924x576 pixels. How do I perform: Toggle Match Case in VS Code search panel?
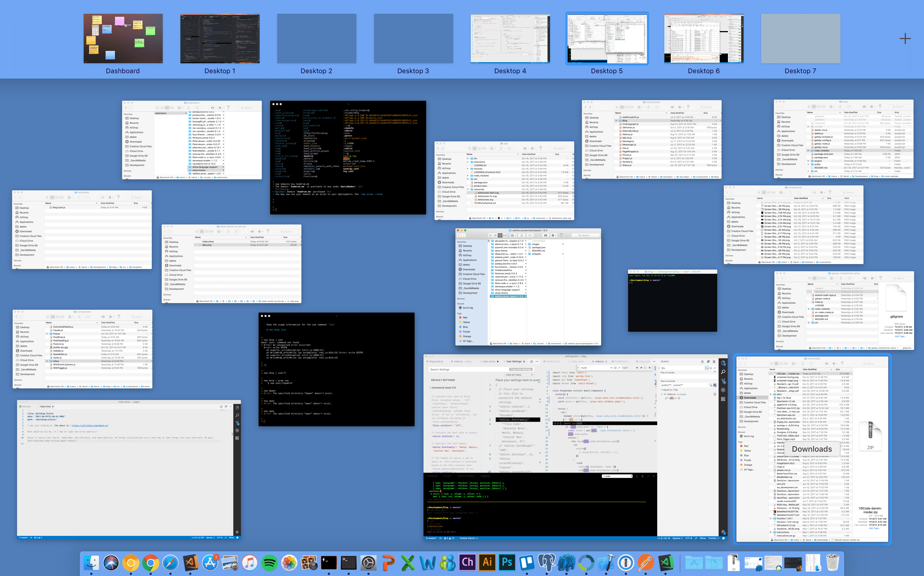tap(707, 368)
